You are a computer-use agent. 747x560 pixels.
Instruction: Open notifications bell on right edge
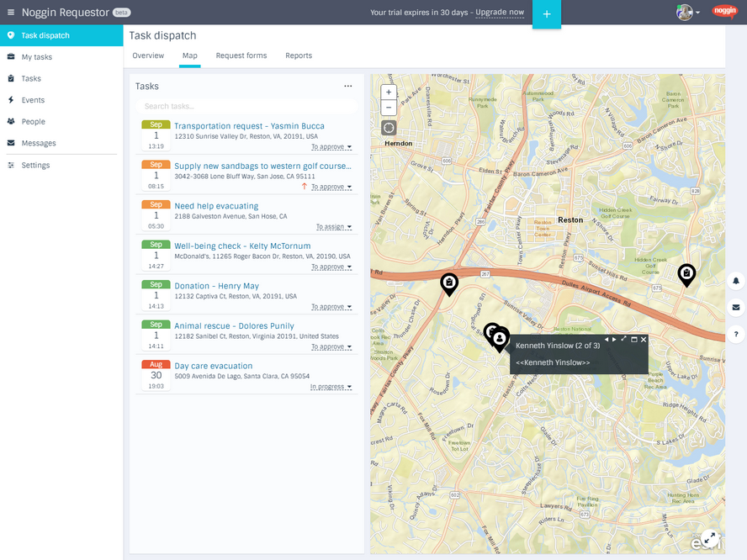736,281
